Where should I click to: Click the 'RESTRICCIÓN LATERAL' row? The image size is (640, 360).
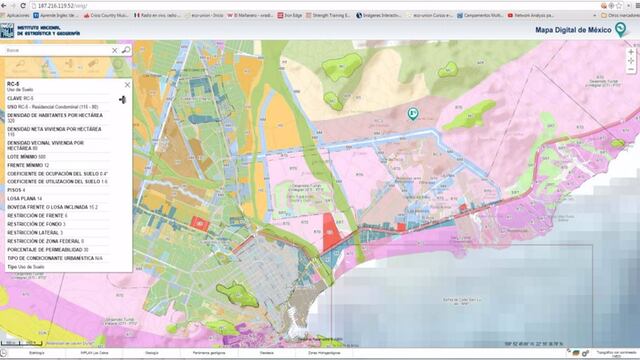(58, 233)
